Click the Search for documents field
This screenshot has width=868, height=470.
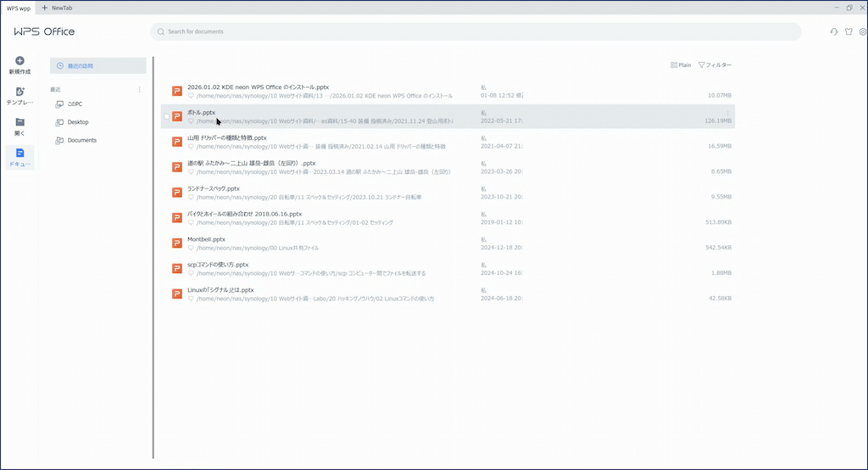tap(475, 31)
